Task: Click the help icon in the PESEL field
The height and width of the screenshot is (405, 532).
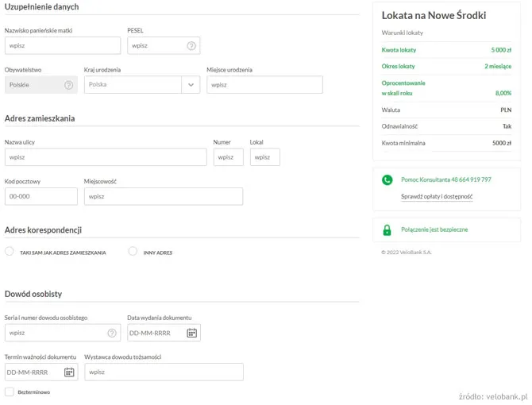Action: 191,46
